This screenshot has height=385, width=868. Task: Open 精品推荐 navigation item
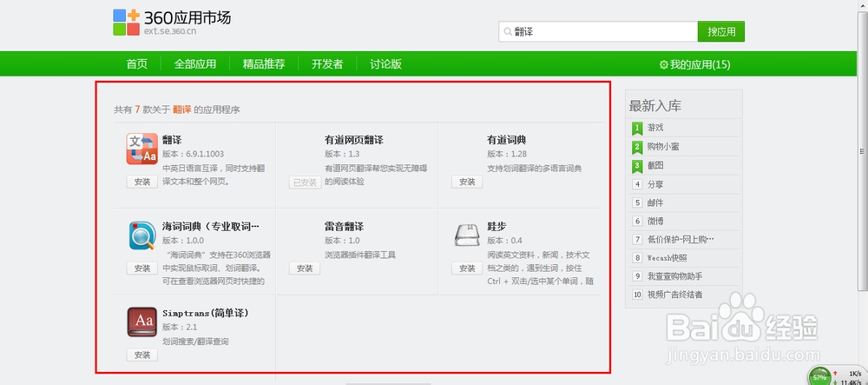tap(264, 64)
